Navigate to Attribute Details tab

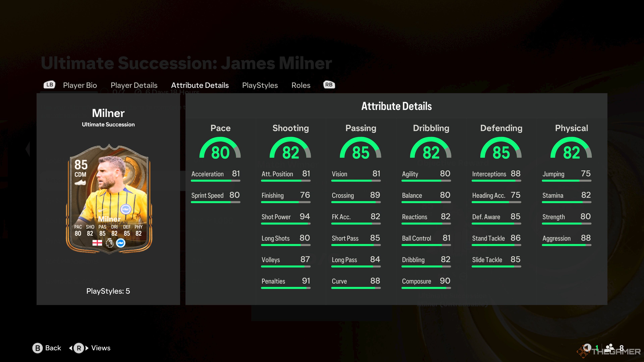(x=200, y=85)
